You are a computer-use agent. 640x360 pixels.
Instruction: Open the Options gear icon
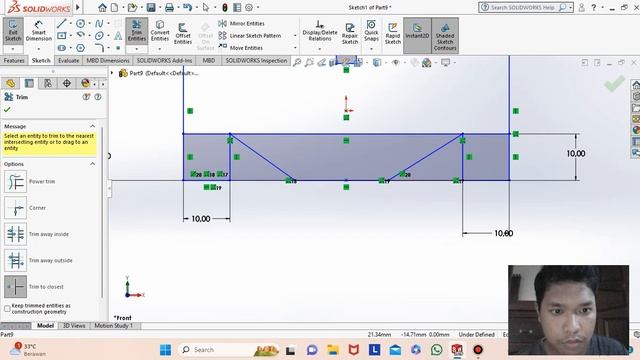pos(249,7)
